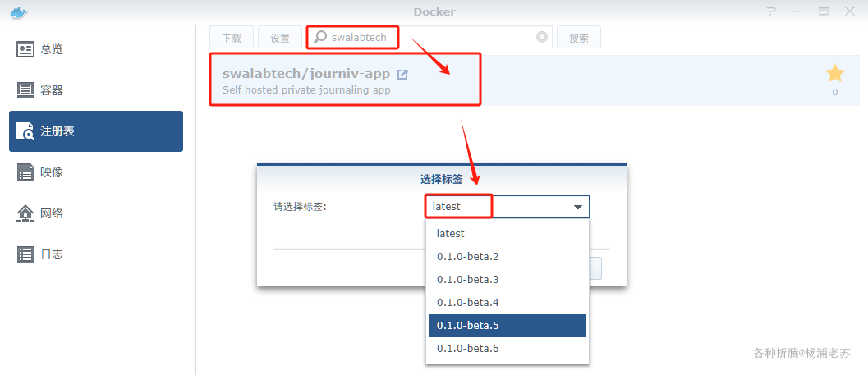Expand the tag dropdown arrow

(578, 207)
